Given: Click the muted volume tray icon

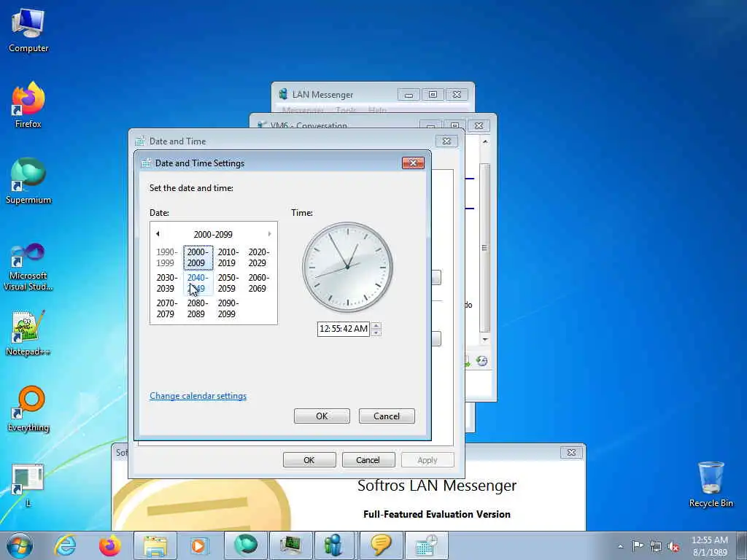Looking at the screenshot, I should tap(673, 547).
